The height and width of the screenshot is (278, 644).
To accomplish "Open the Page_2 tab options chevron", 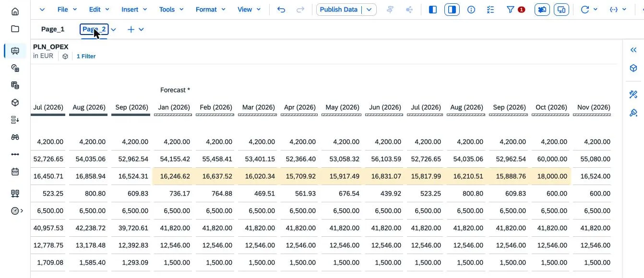I will pyautogui.click(x=114, y=30).
